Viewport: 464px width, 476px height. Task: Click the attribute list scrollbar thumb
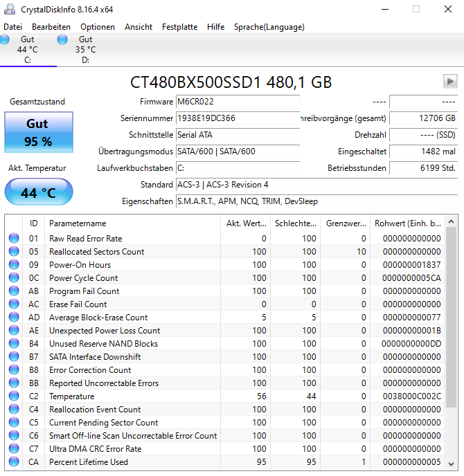click(452, 318)
